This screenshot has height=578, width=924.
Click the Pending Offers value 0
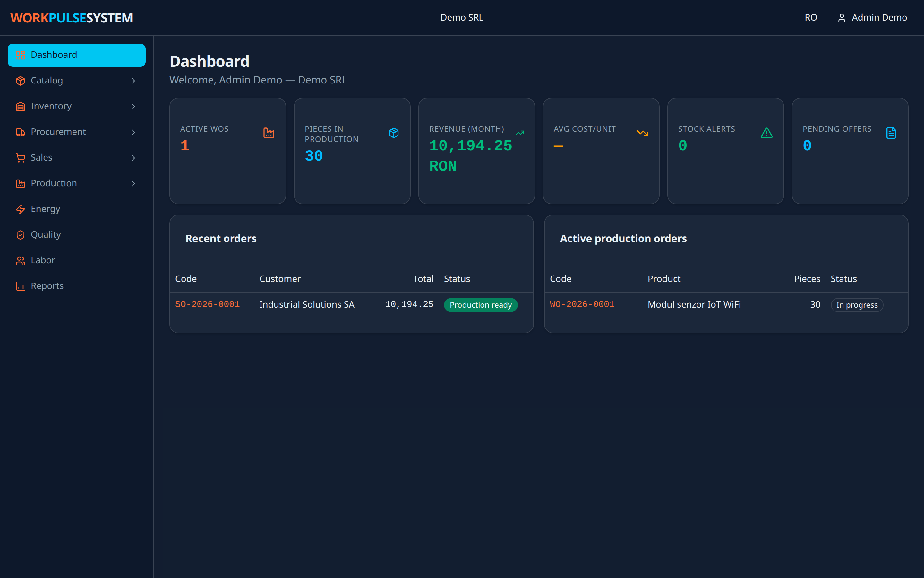[807, 145]
